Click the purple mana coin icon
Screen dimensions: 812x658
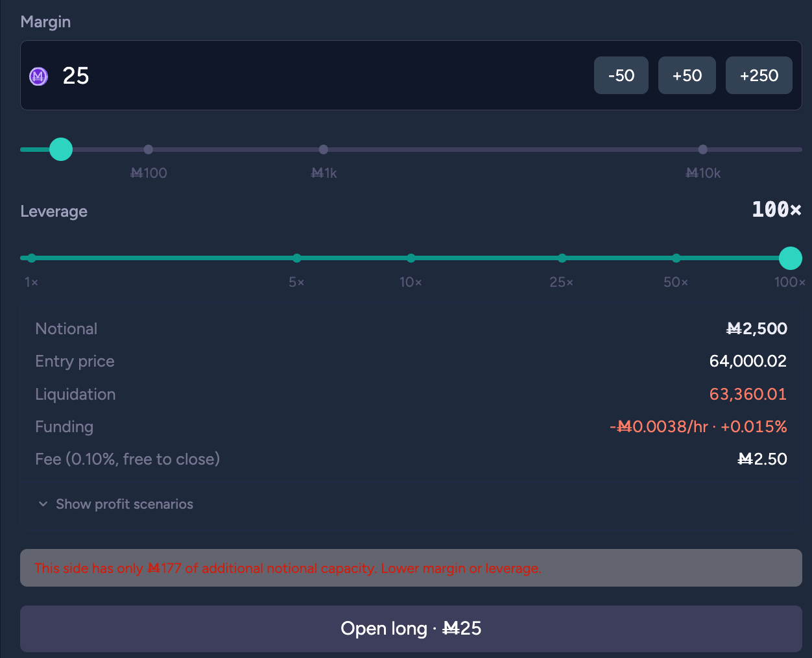[x=39, y=77]
